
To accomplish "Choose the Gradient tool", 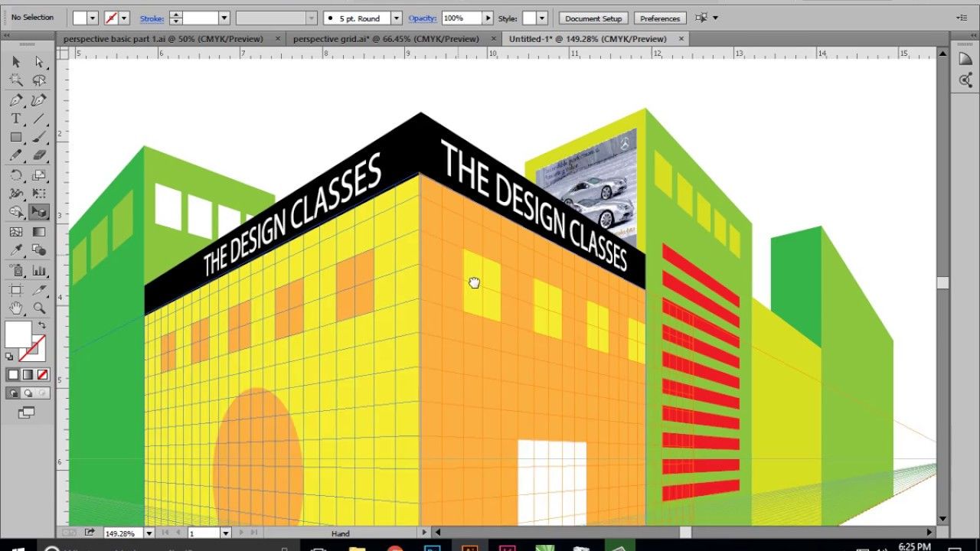I will tap(39, 232).
